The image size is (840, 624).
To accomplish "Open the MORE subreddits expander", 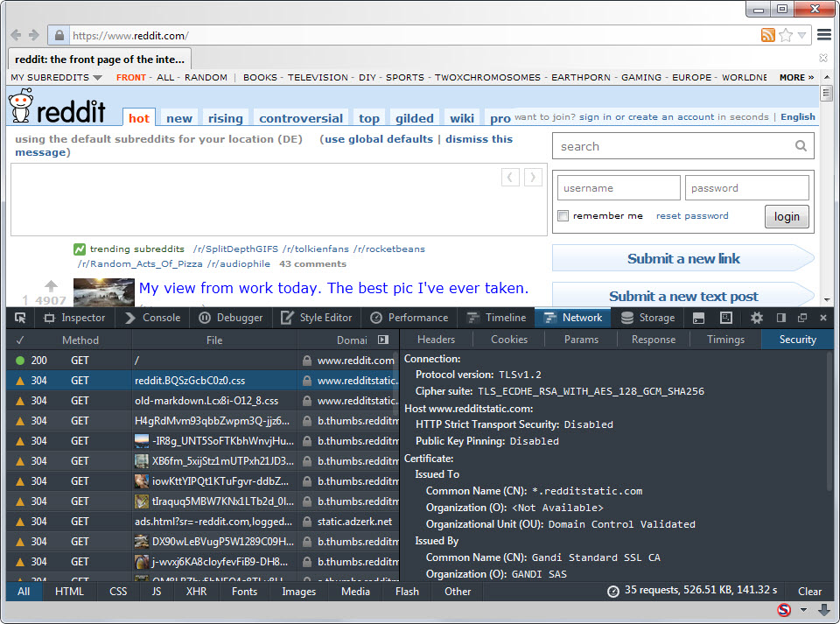I will coord(796,78).
